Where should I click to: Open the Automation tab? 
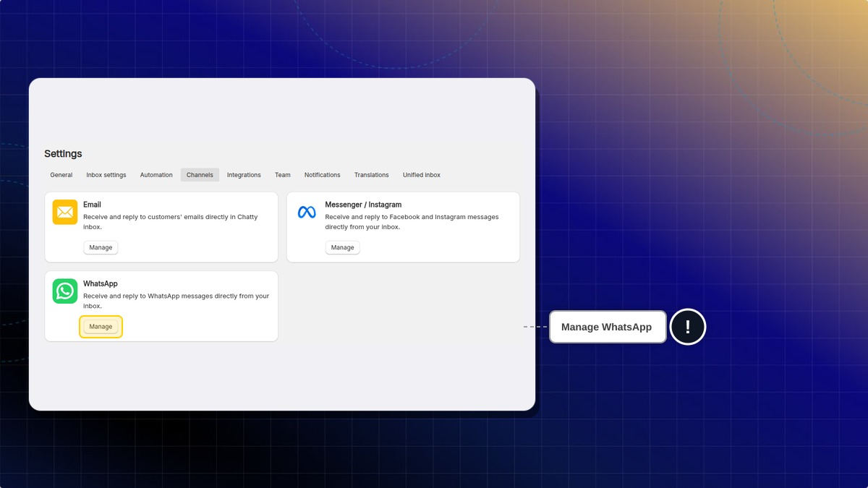(x=156, y=175)
